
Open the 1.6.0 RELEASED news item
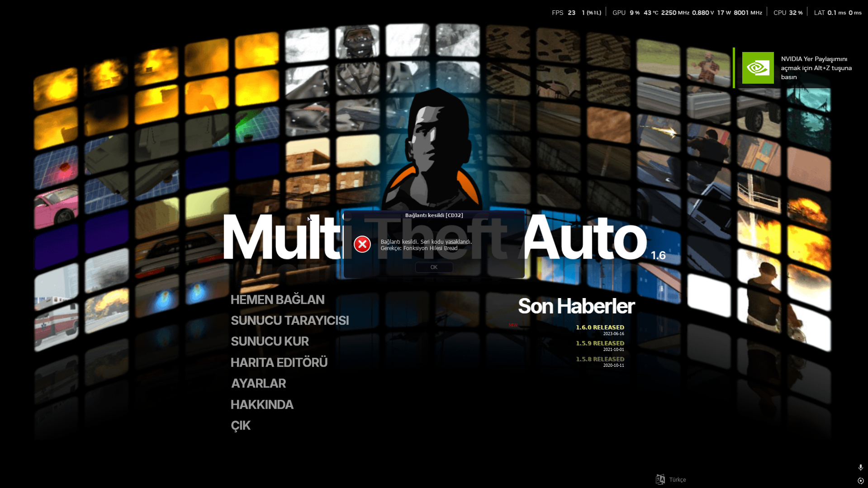coord(600,327)
